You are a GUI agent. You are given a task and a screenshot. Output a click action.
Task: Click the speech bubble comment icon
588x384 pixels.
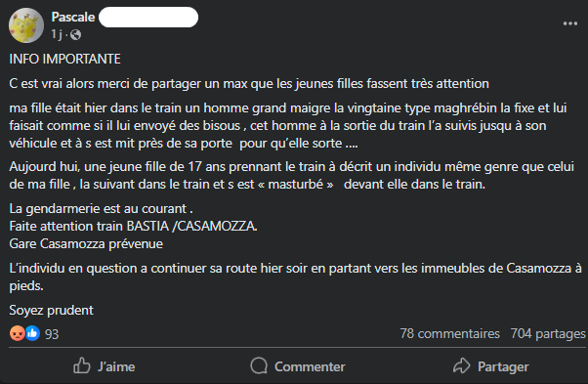pyautogui.click(x=259, y=366)
